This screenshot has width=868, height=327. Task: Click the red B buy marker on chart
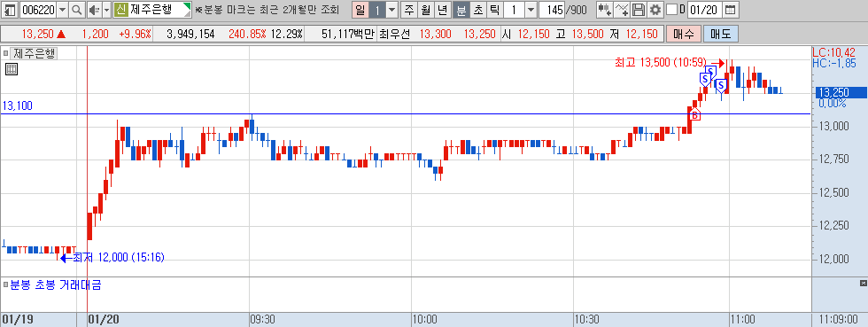coord(694,114)
